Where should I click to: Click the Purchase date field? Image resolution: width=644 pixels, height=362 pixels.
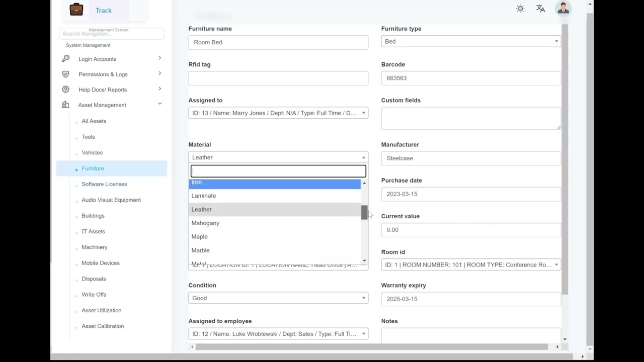pyautogui.click(x=471, y=194)
